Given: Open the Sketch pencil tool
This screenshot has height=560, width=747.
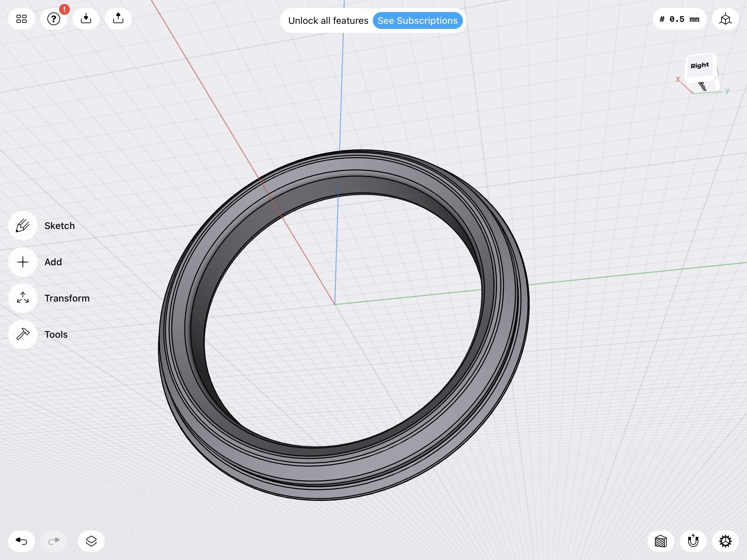Looking at the screenshot, I should [x=23, y=226].
